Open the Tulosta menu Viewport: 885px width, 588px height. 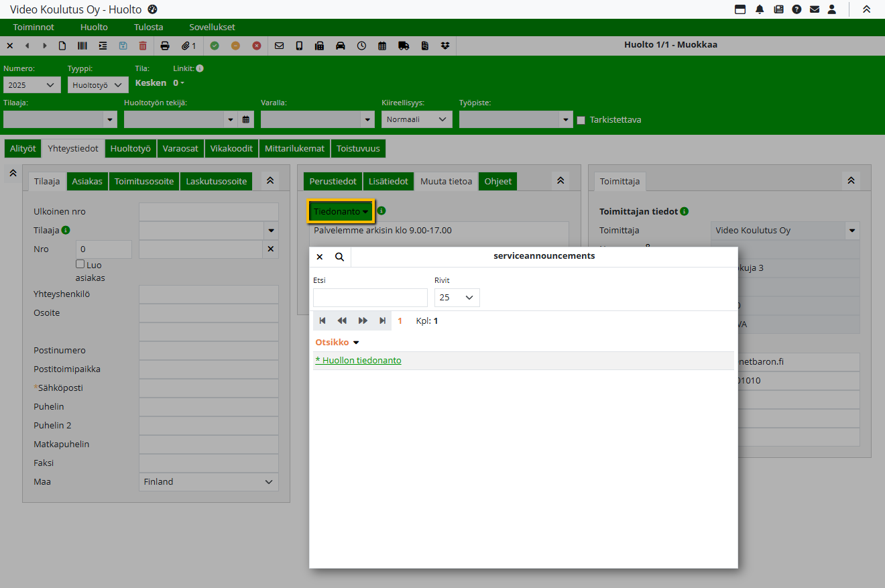coord(148,27)
